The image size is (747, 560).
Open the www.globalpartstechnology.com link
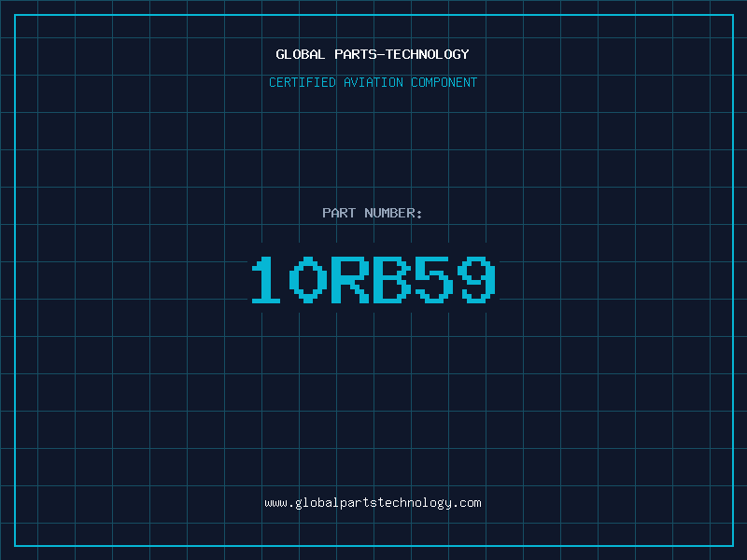click(373, 503)
